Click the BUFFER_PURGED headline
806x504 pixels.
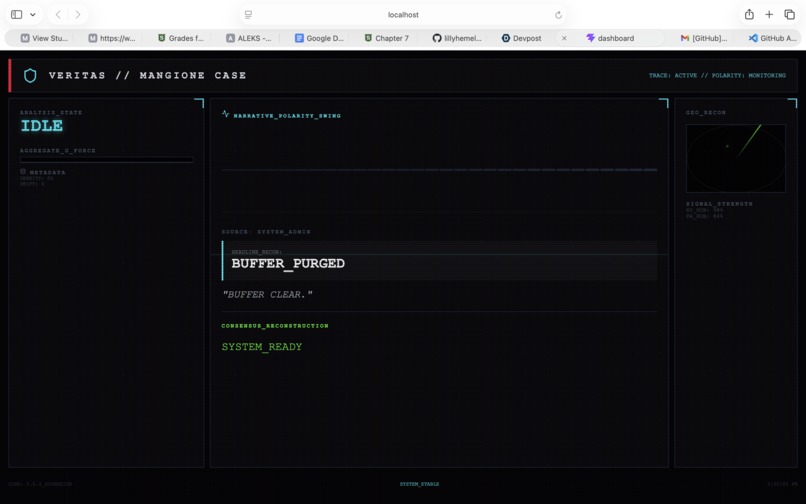coord(288,263)
